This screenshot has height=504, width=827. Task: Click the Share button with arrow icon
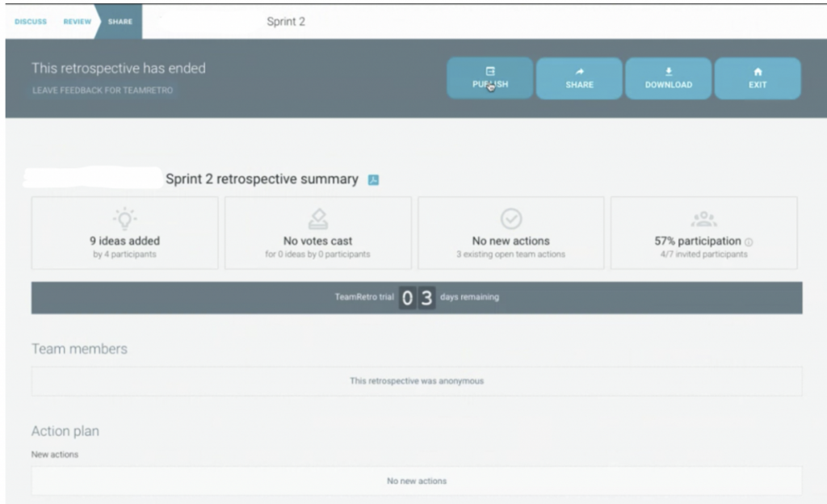pos(579,78)
